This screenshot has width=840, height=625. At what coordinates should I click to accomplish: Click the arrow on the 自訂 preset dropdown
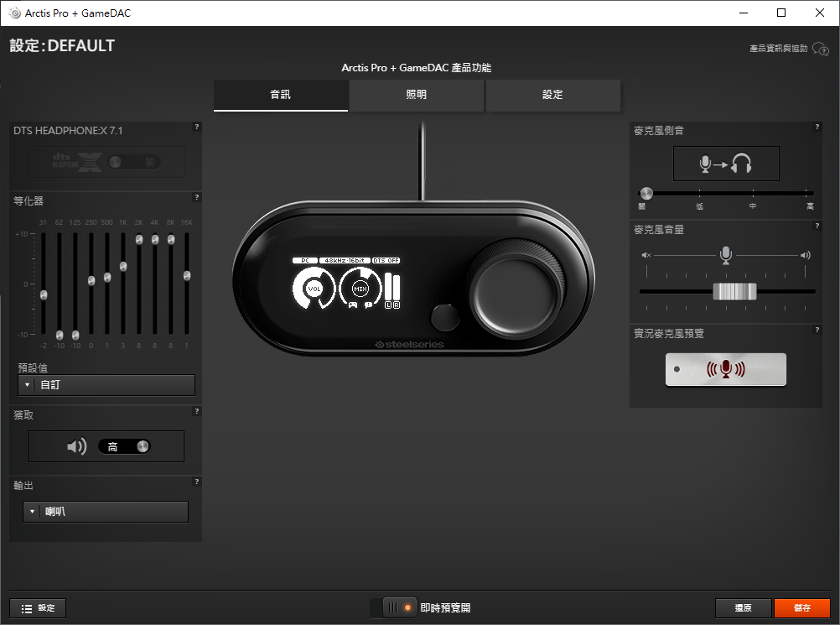27,385
